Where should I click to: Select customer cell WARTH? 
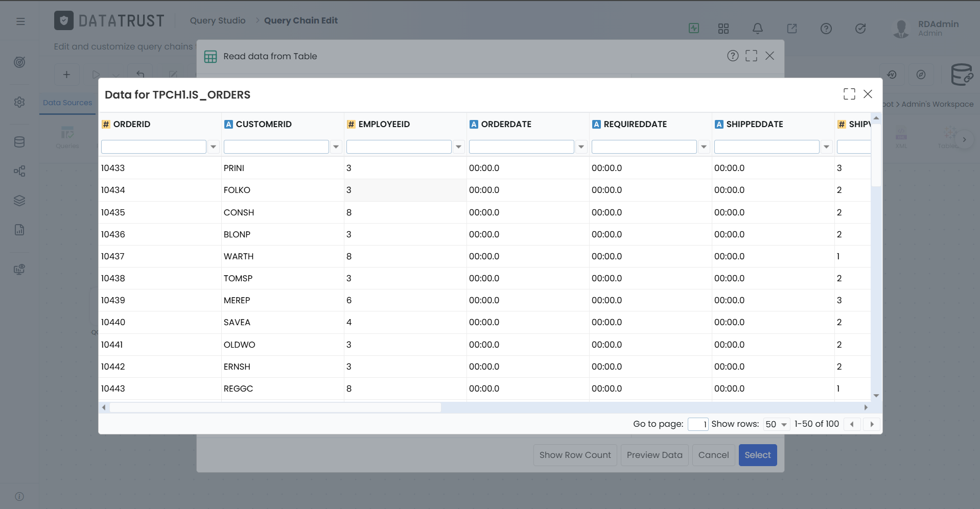point(283,256)
